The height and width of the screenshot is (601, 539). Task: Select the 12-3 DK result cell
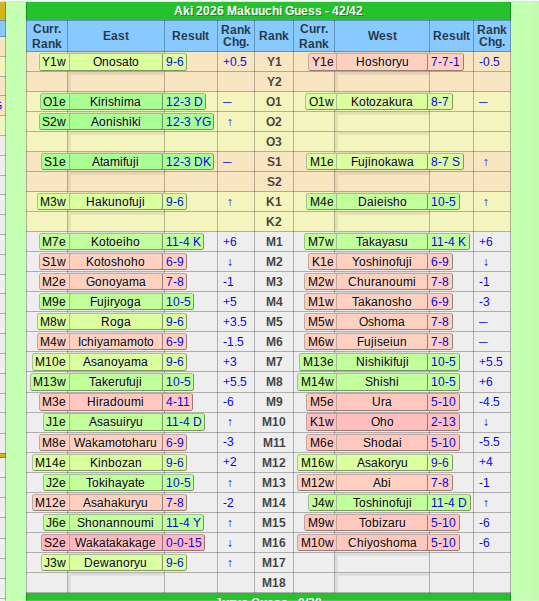pyautogui.click(x=188, y=161)
